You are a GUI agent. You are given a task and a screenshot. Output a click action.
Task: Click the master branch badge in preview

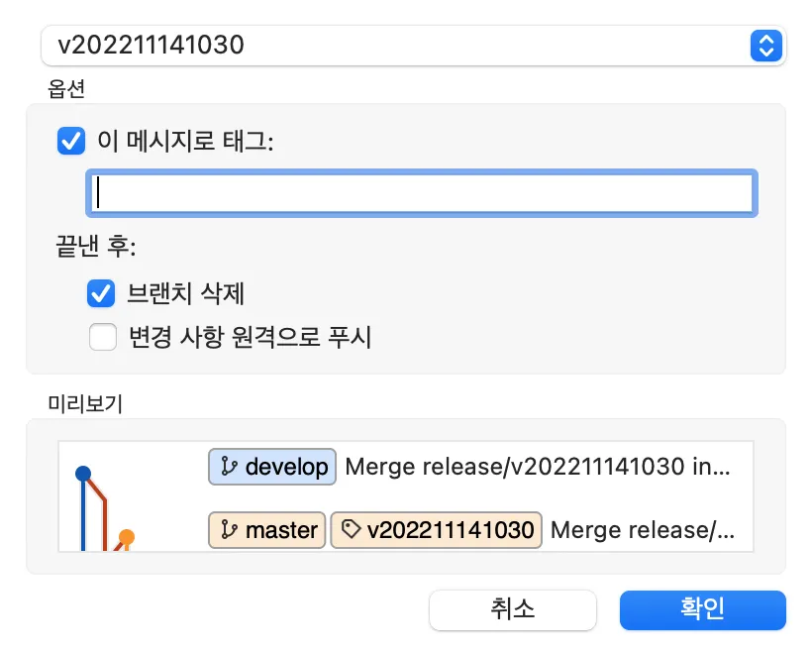[x=267, y=530]
